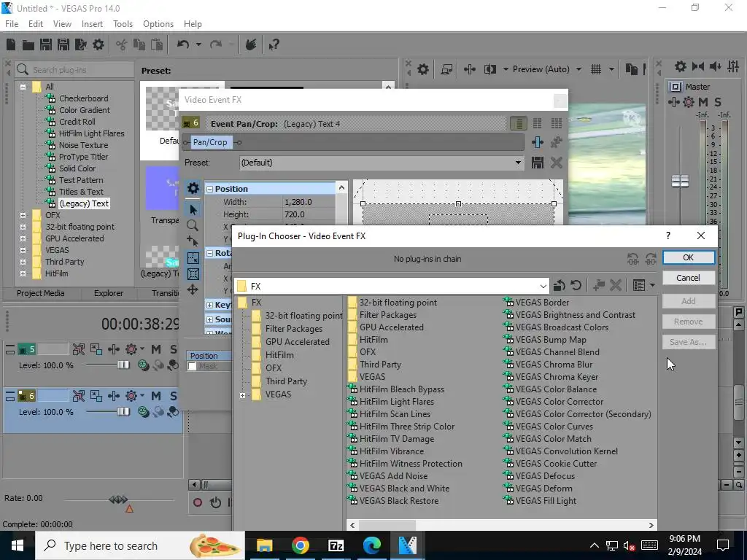
Task: Click the What's This help icon
Action: 274,44
